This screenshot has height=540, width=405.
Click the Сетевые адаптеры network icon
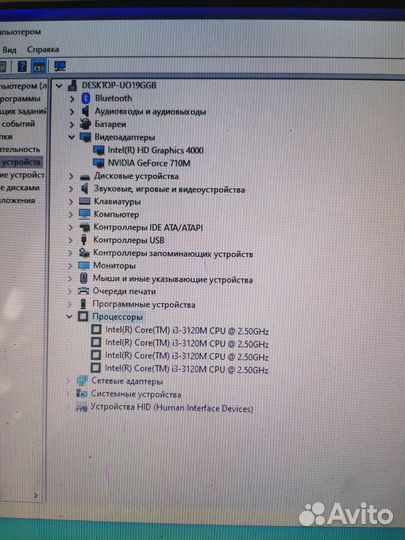[x=82, y=381]
